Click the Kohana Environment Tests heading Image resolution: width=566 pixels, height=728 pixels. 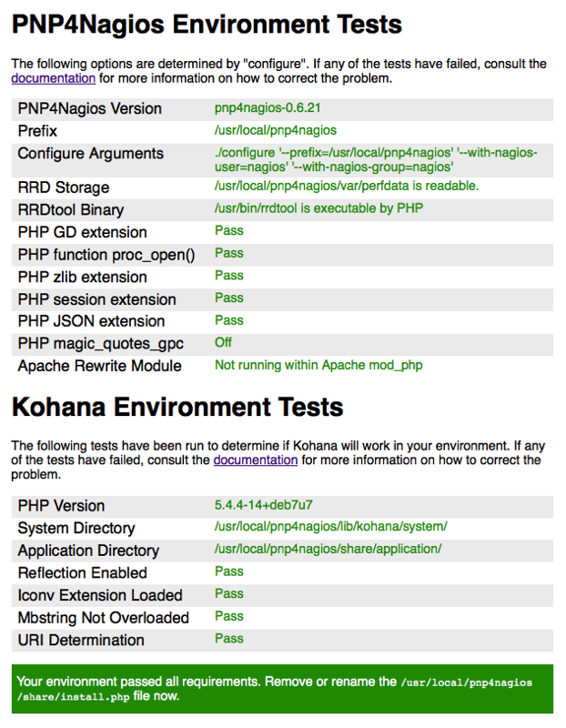tap(177, 407)
